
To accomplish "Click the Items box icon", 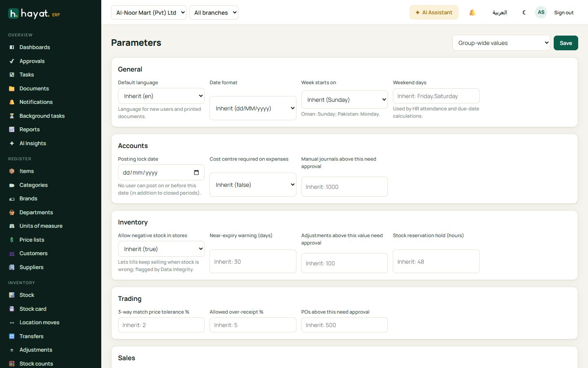I will [12, 171].
